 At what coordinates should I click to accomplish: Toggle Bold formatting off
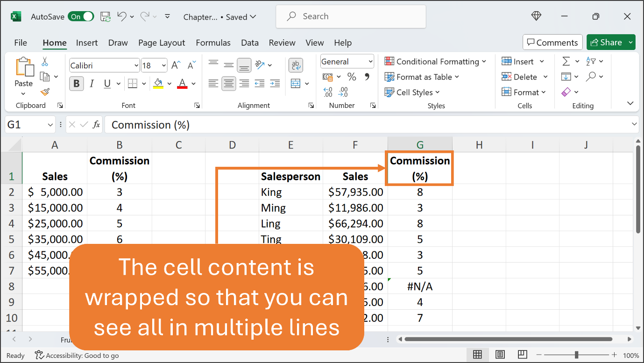click(x=76, y=84)
